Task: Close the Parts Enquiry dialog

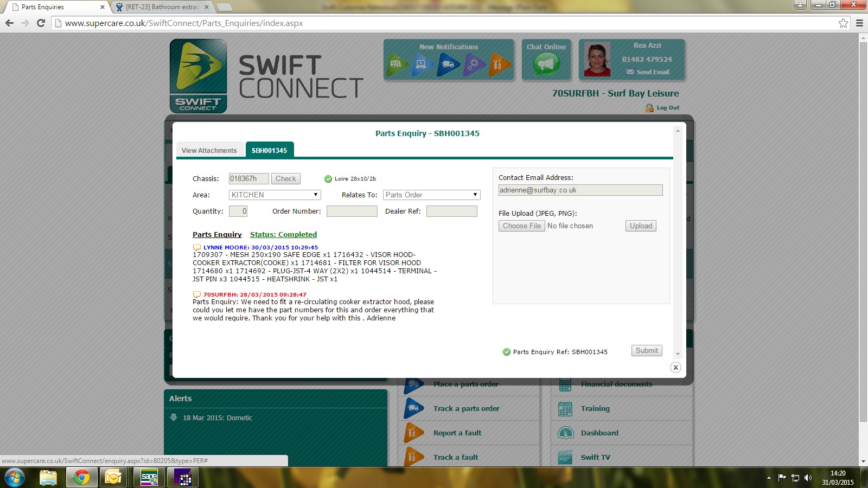Action: click(x=675, y=367)
